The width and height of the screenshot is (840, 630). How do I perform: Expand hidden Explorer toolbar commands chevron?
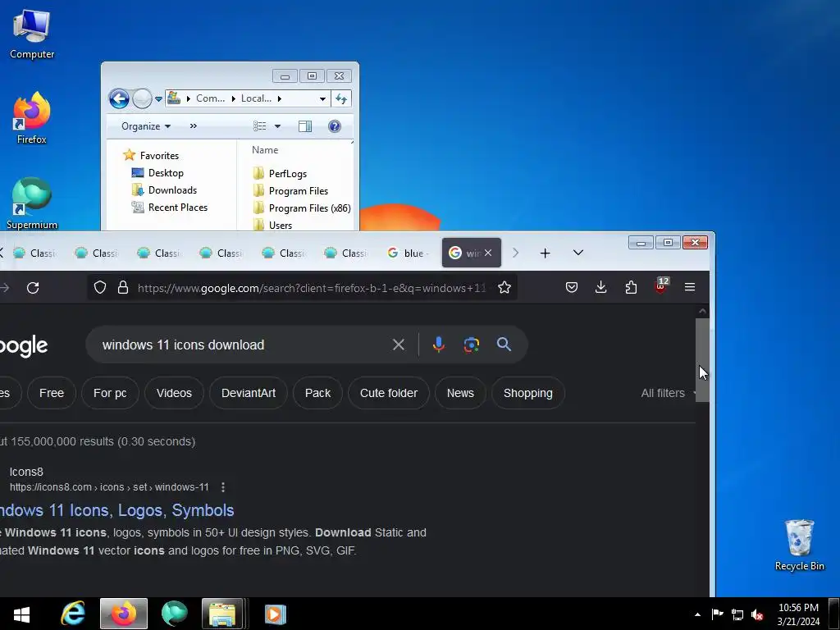coord(194,126)
